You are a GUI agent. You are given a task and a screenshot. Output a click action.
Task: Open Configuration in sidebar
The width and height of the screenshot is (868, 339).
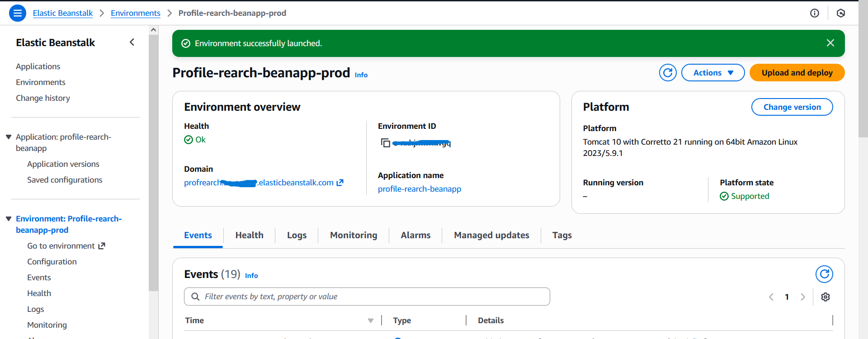tap(52, 262)
